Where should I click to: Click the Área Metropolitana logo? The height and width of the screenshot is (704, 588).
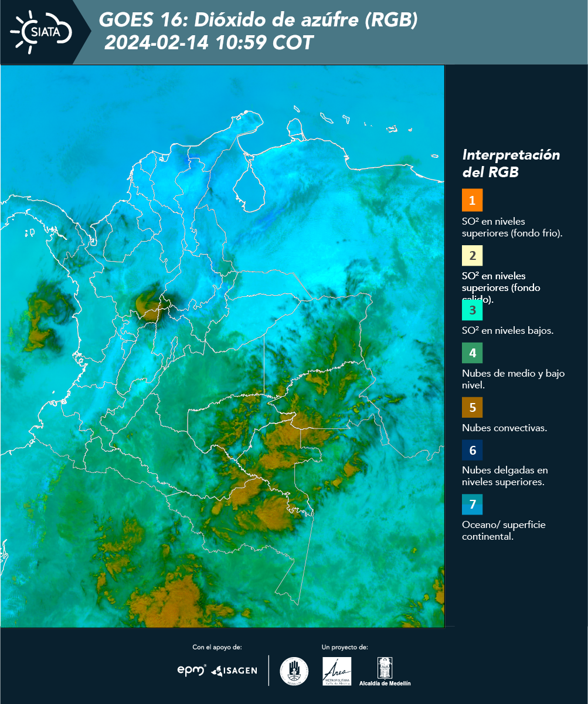[337, 671]
